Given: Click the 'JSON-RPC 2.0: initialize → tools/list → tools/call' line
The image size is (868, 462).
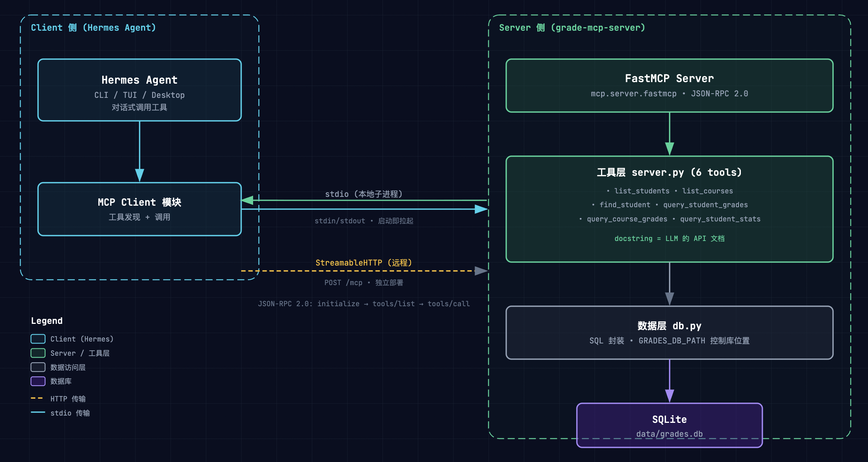Looking at the screenshot, I should 364,304.
